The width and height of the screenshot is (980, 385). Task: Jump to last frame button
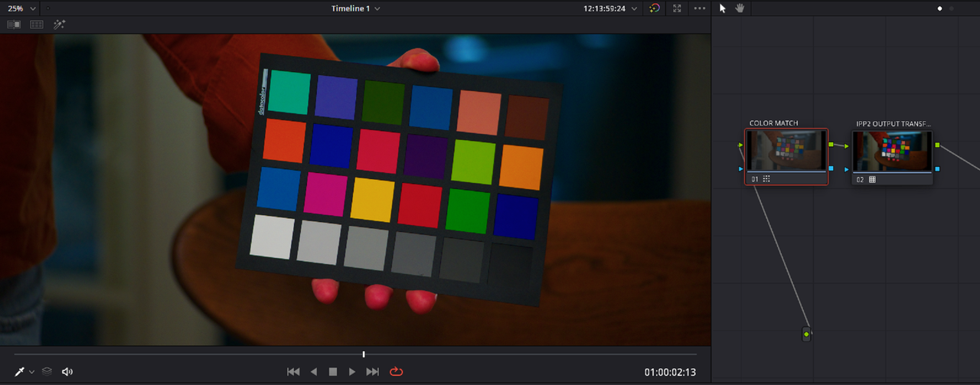coord(373,371)
